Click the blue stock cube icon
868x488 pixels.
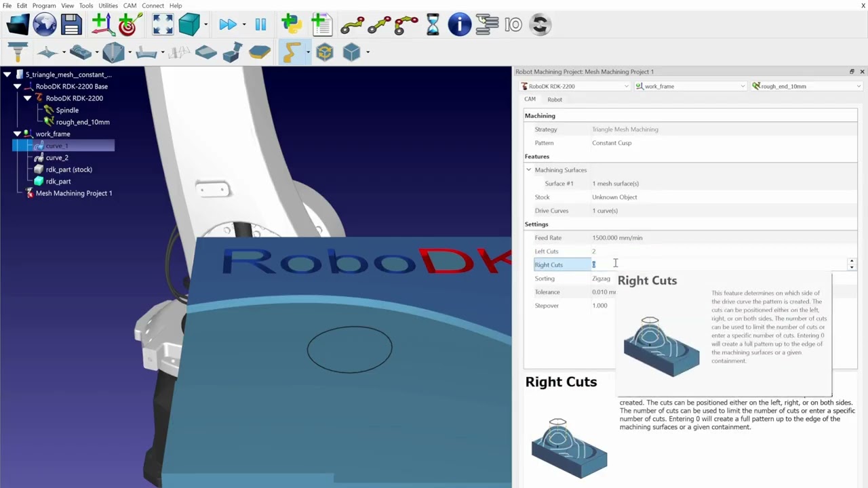351,52
